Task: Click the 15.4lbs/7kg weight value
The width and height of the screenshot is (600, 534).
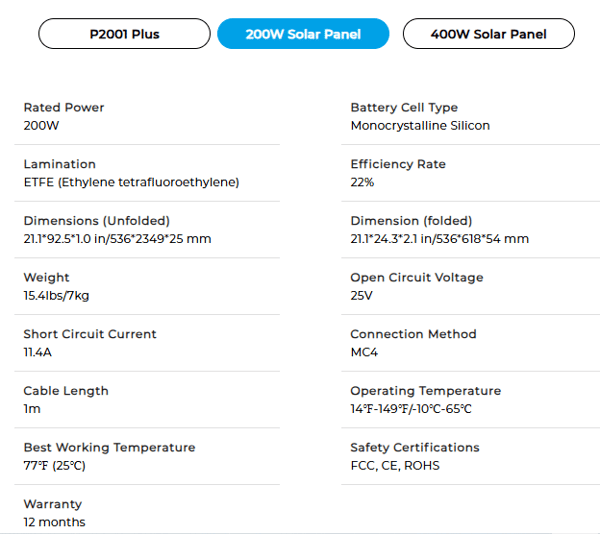Action: click(56, 296)
